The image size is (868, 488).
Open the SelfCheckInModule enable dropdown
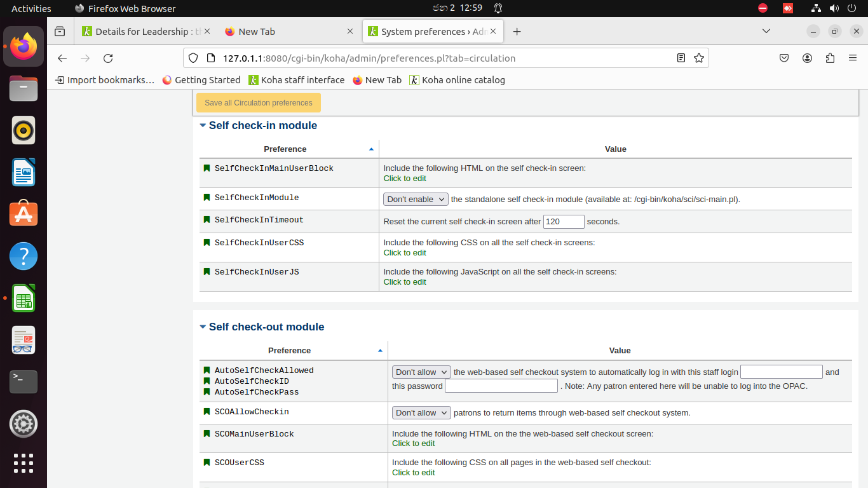click(416, 200)
